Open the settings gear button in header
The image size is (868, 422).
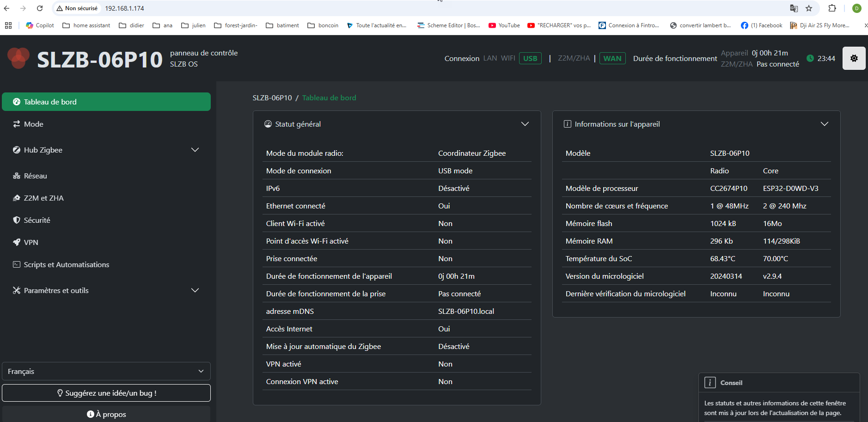pyautogui.click(x=854, y=58)
